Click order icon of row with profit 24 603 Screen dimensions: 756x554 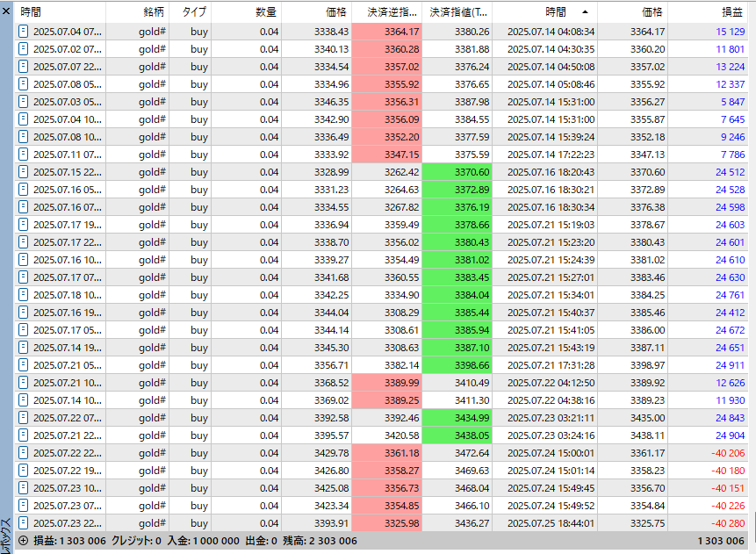click(23, 225)
